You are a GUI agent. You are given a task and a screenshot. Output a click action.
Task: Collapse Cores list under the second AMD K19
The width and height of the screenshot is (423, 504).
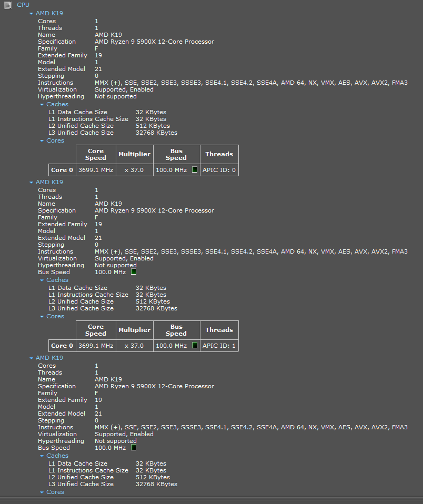tap(42, 317)
